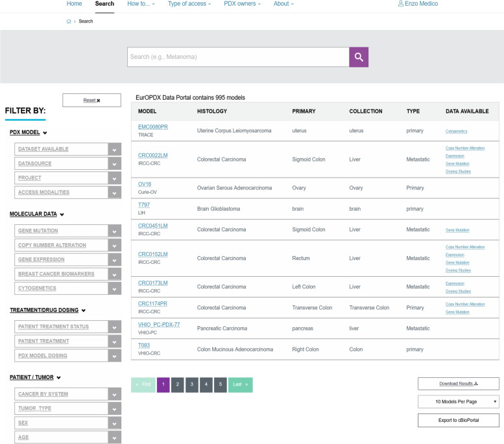The height and width of the screenshot is (444, 504).
Task: Expand the CANCER BY SYSTEM dropdown
Action: tap(68, 394)
